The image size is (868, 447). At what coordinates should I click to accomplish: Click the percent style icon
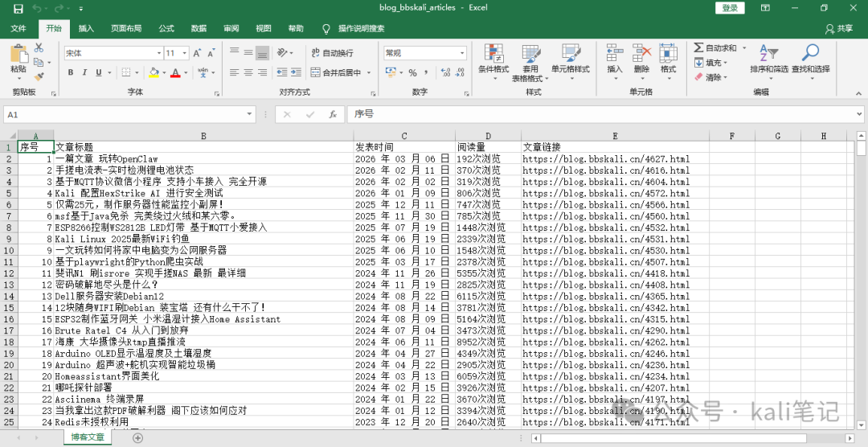pyautogui.click(x=412, y=72)
